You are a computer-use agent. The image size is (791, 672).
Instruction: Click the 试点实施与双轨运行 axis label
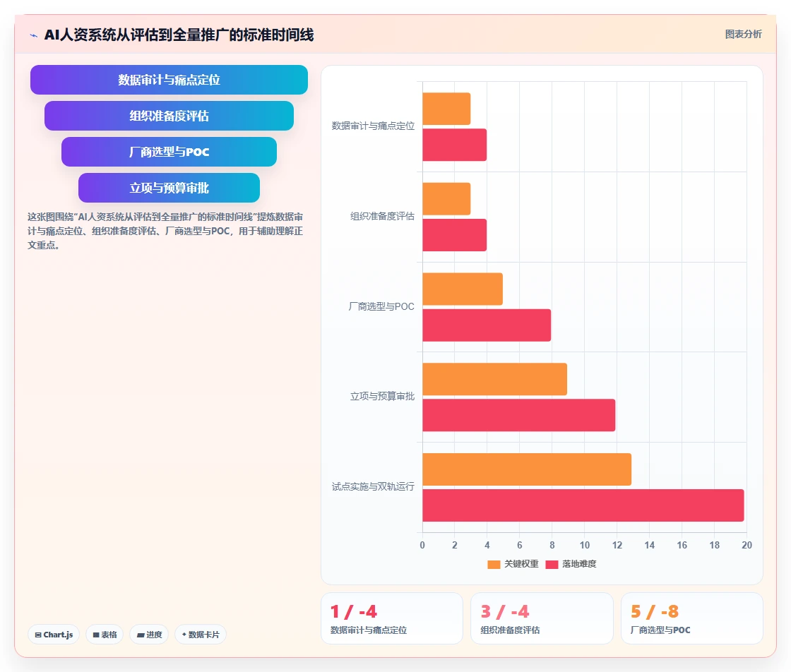(x=373, y=486)
